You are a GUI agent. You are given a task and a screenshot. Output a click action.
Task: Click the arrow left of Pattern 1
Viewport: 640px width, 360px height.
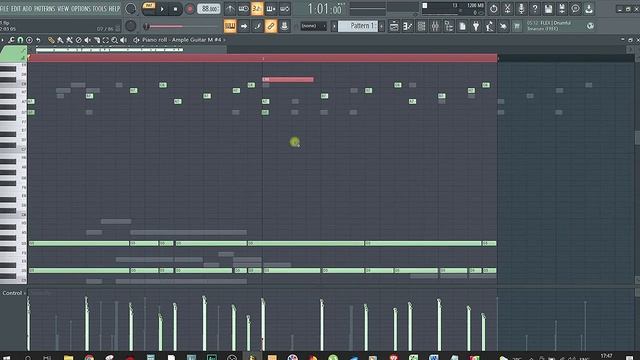coord(334,26)
